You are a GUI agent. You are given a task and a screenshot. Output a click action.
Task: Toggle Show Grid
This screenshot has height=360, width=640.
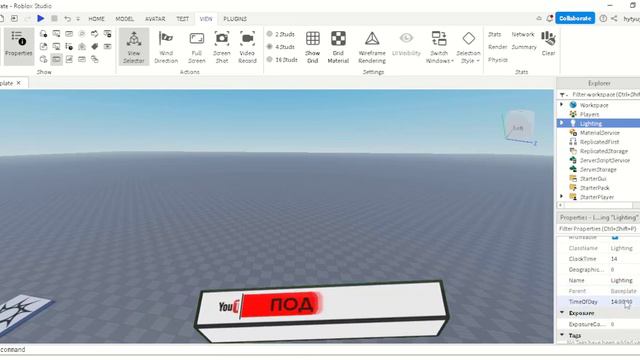pyautogui.click(x=313, y=47)
